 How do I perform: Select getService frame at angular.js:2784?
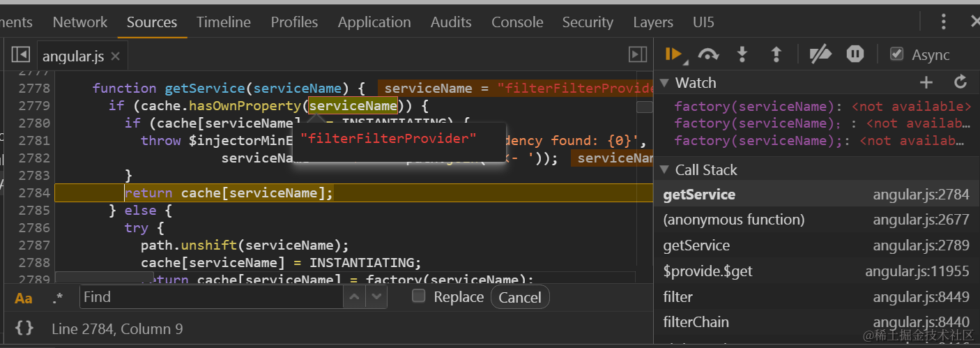tap(816, 195)
